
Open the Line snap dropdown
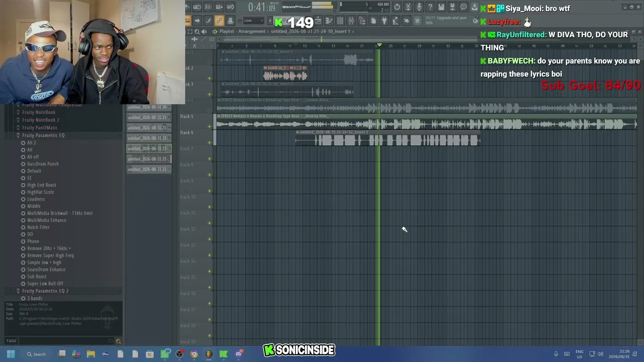(x=254, y=21)
